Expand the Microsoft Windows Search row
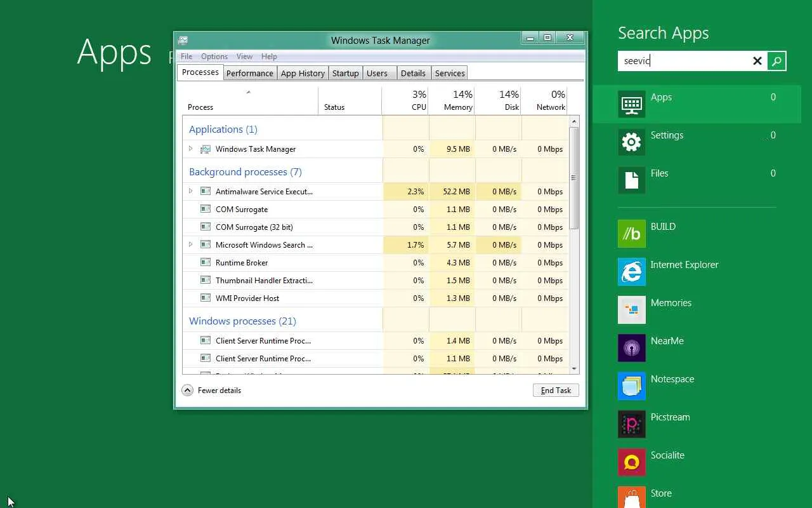The image size is (812, 508). tap(190, 244)
